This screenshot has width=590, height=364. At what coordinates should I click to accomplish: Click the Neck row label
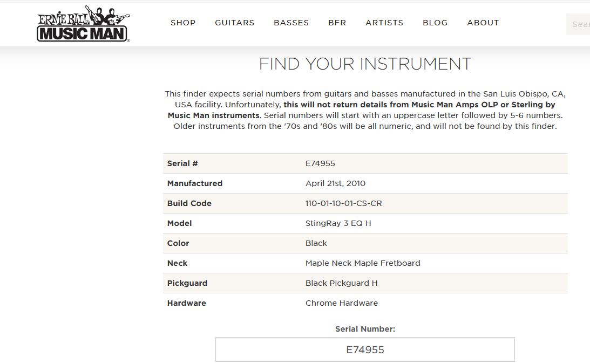pyautogui.click(x=177, y=263)
